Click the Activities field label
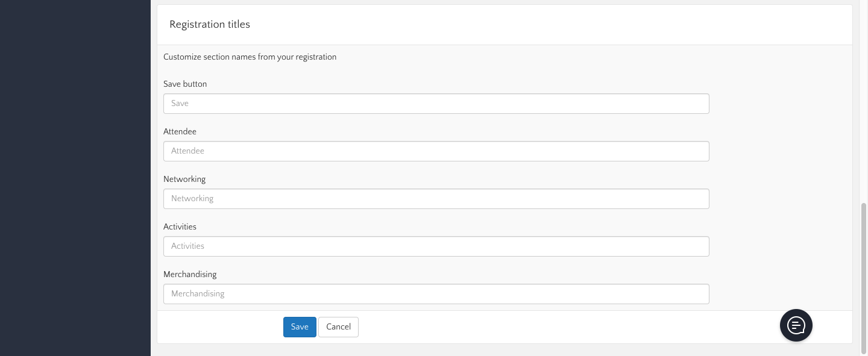868x356 pixels. tap(180, 227)
